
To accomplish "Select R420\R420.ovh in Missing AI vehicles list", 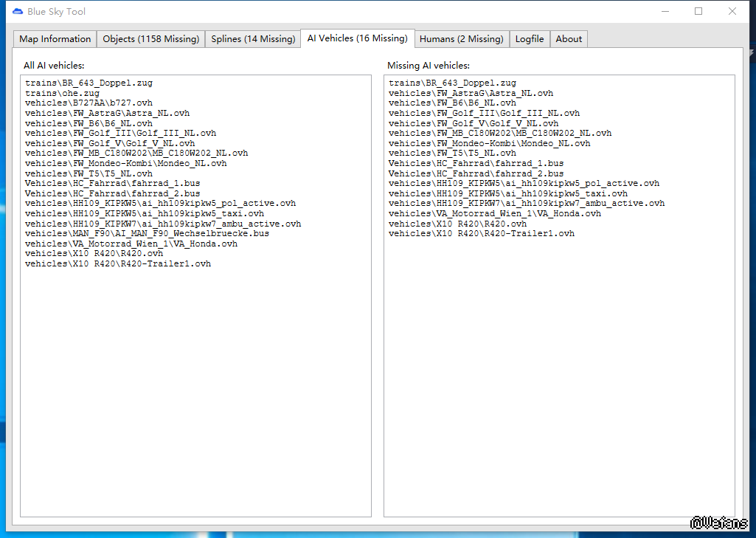I will coord(457,224).
